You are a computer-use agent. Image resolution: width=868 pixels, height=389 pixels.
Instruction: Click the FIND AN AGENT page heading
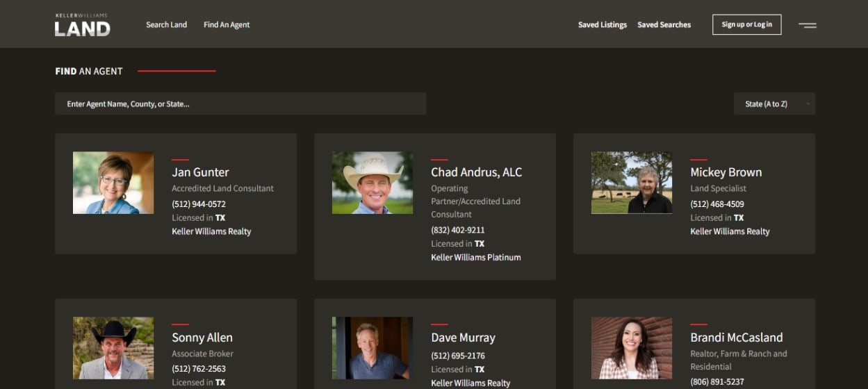point(89,71)
